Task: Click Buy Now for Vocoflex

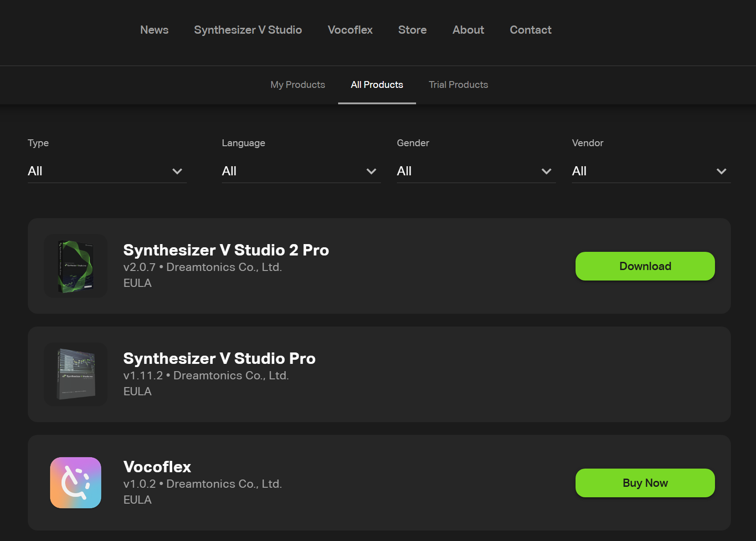Action: click(645, 483)
